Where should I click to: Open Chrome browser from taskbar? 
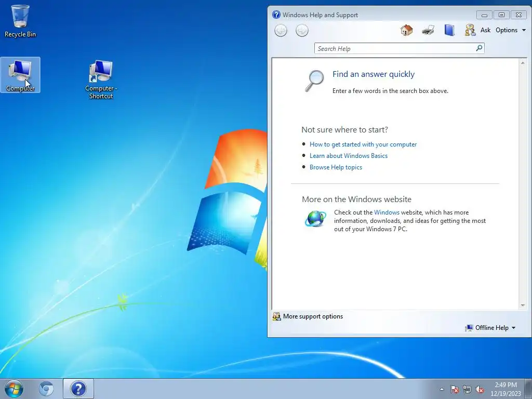click(x=46, y=389)
